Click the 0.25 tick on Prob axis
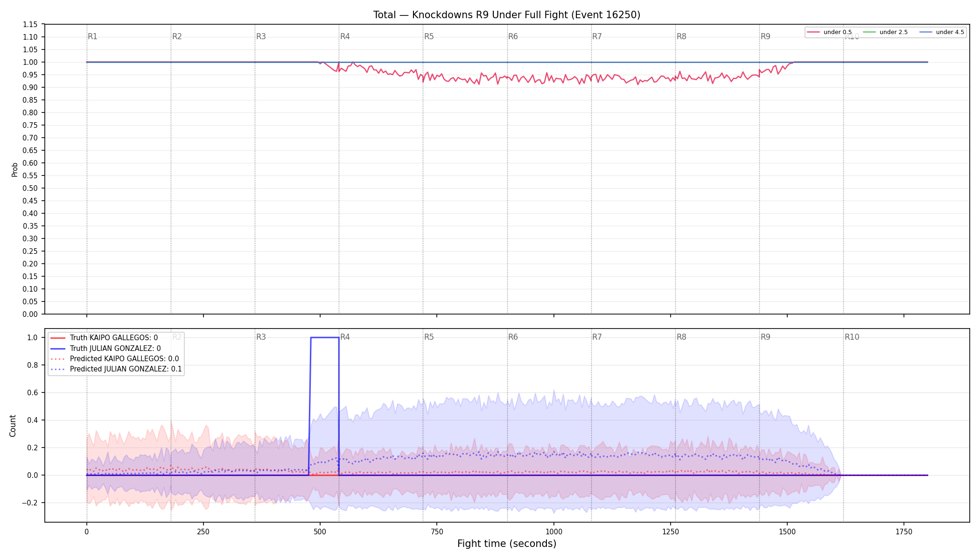980x560 pixels. (30, 251)
